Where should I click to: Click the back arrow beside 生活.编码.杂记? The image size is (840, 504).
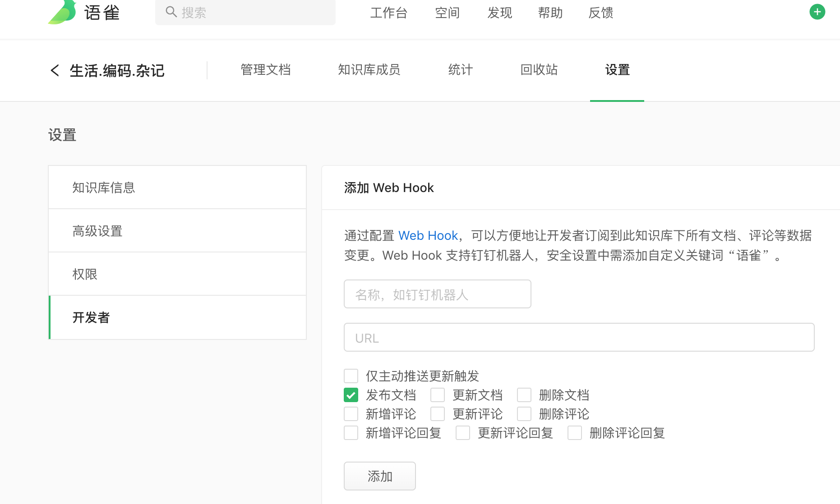tap(54, 71)
